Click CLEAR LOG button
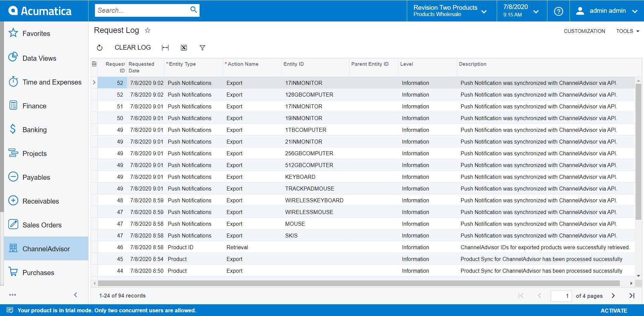Viewport: 644px width, 316px height. pyautogui.click(x=132, y=47)
